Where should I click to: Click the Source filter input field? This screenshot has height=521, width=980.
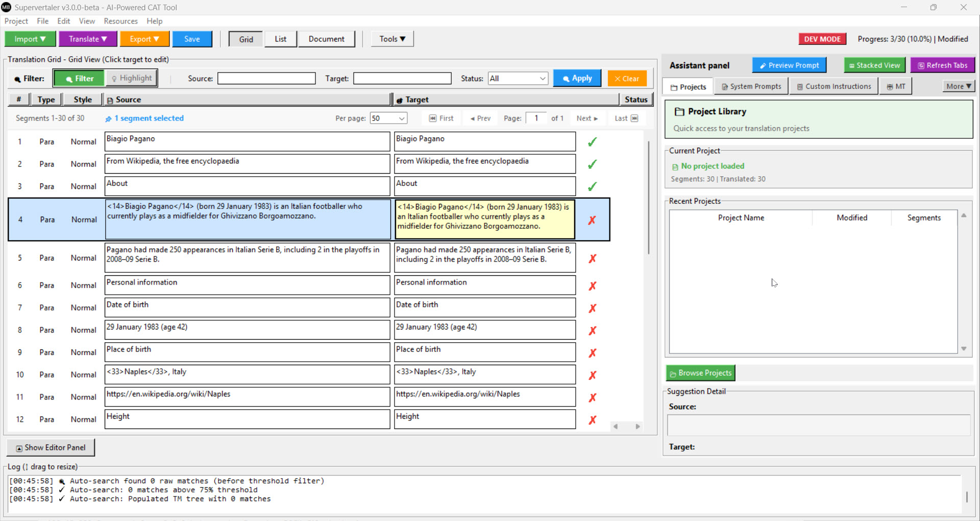(x=266, y=79)
